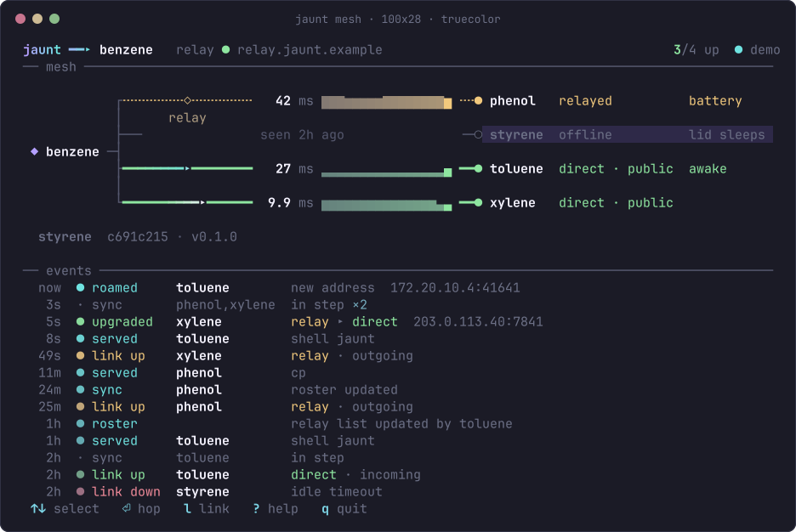Click 'idle timeout' in link down event
The height and width of the screenshot is (532, 796).
337,492
